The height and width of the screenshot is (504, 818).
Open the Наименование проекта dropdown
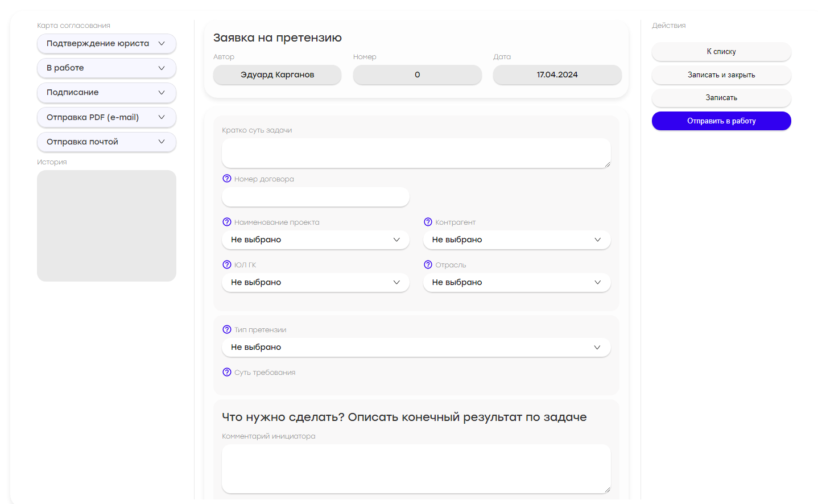[x=315, y=240]
